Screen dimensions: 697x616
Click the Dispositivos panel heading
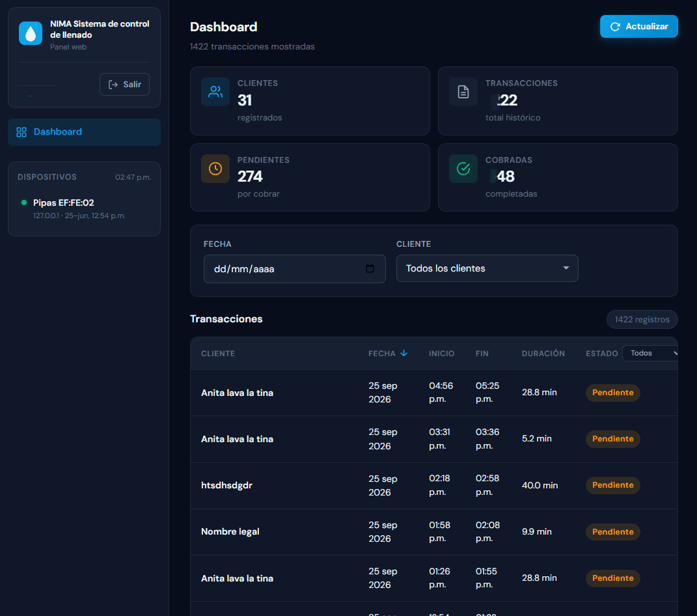click(47, 177)
